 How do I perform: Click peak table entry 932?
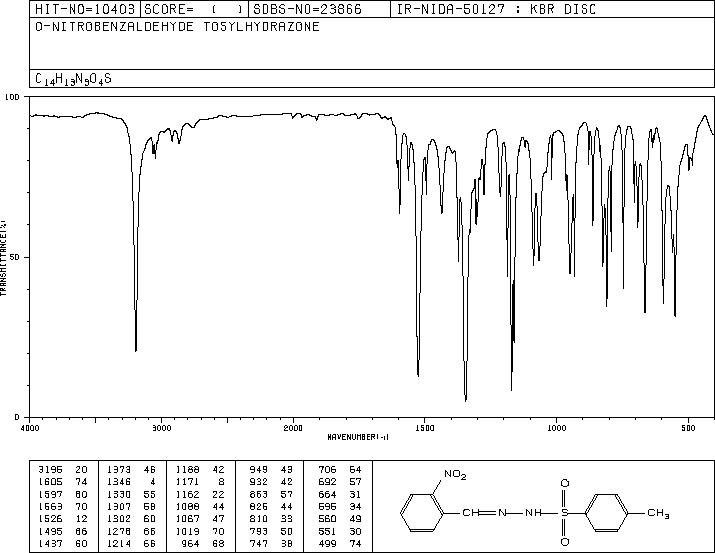pos(259,482)
